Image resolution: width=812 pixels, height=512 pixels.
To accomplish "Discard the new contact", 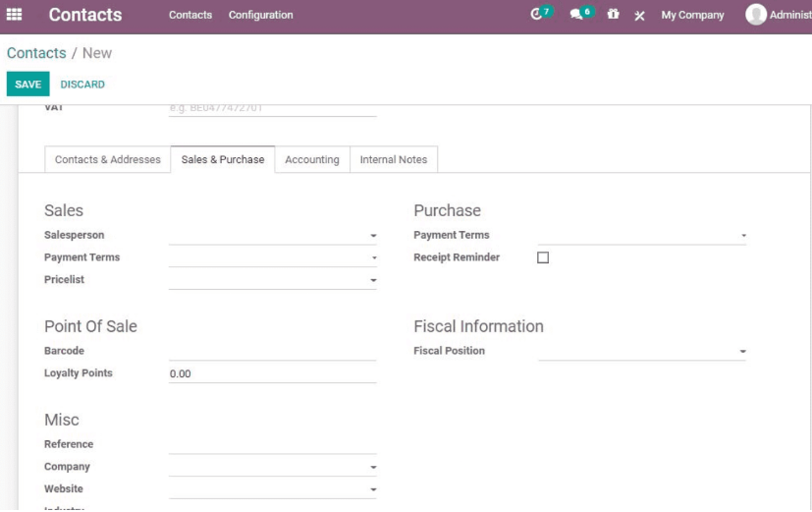I will click(82, 84).
